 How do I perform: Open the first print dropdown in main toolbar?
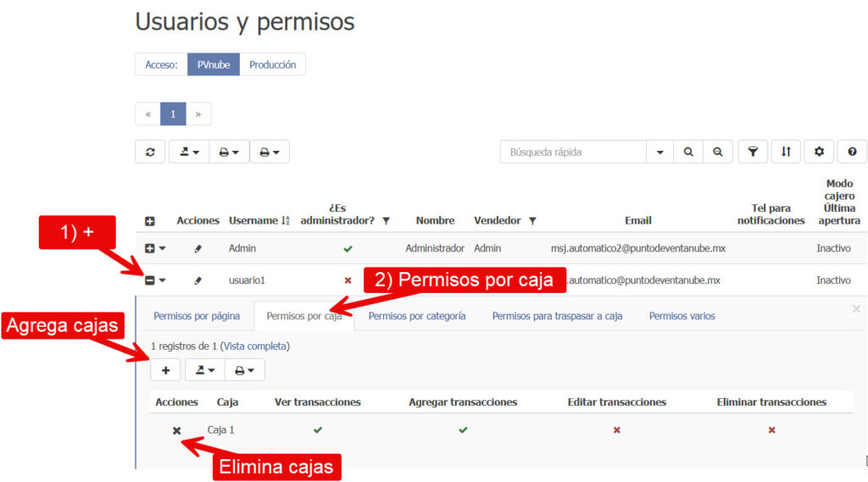click(229, 152)
